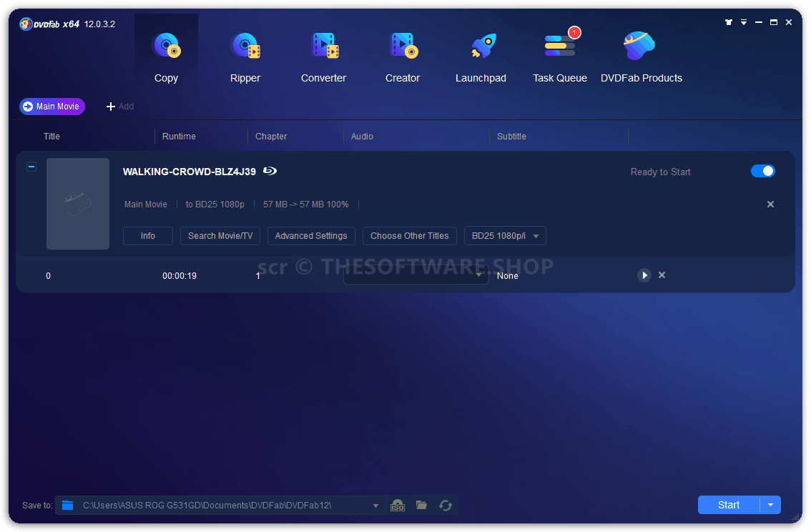Add a new source with Add
The width and height of the screenshot is (811, 532).
[x=120, y=107]
